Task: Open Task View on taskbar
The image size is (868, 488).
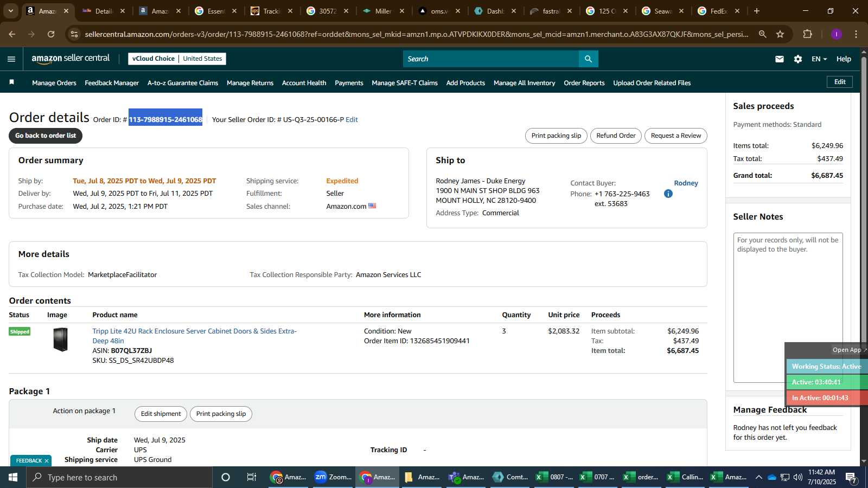Action: pyautogui.click(x=252, y=477)
